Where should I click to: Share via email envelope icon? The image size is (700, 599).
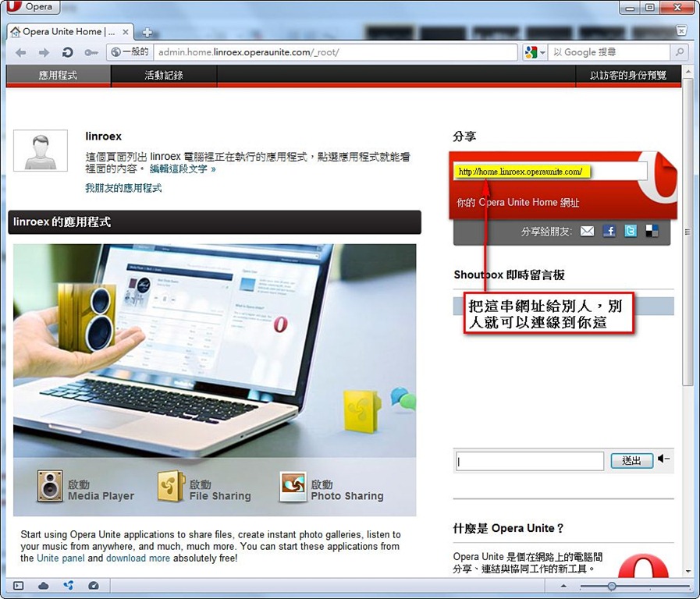pos(587,231)
